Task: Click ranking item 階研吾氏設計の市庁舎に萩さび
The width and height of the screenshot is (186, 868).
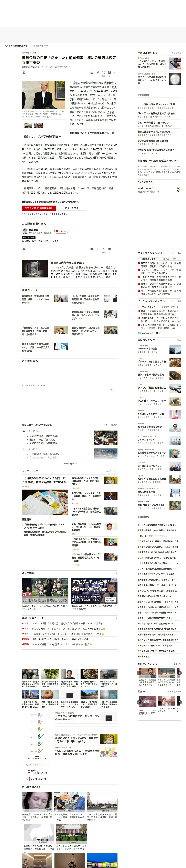Action: point(161,265)
